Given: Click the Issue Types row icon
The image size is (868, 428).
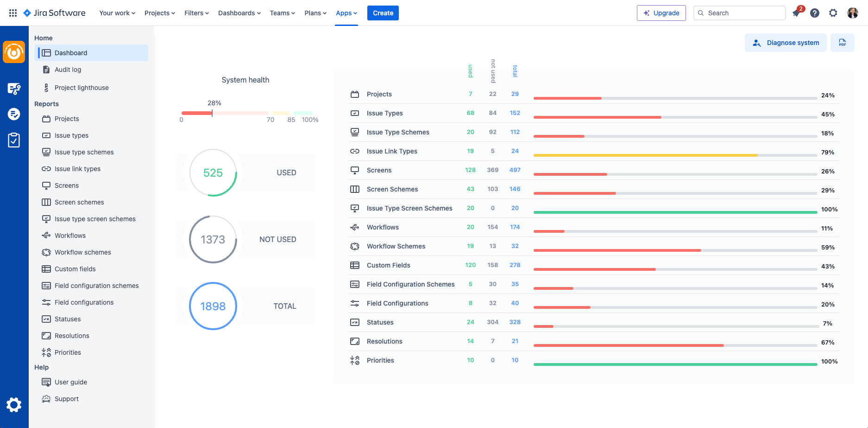Looking at the screenshot, I should (355, 113).
